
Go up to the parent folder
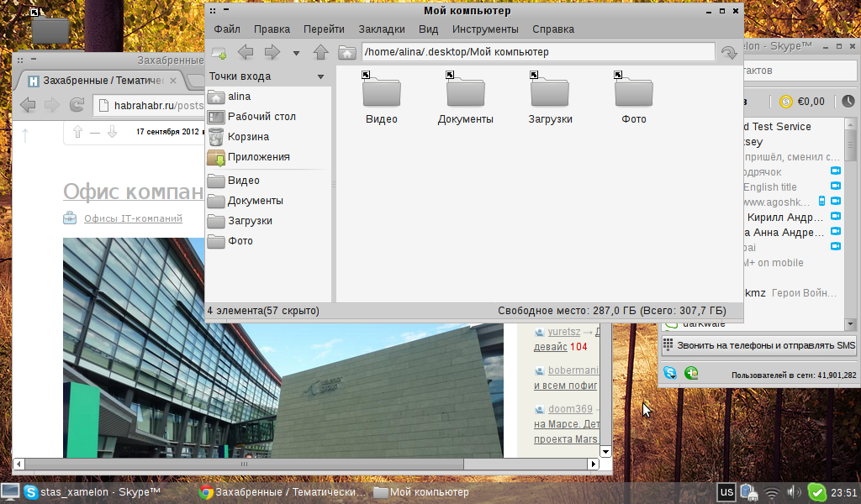[x=320, y=53]
